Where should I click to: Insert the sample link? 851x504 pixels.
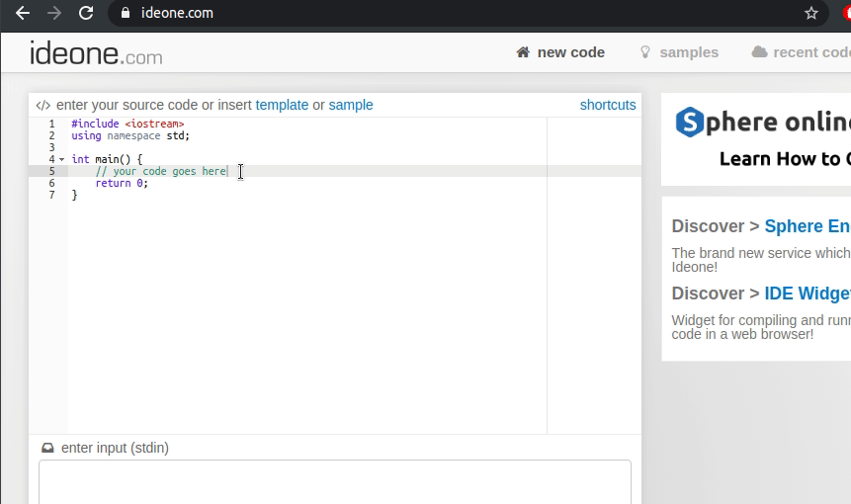(351, 105)
